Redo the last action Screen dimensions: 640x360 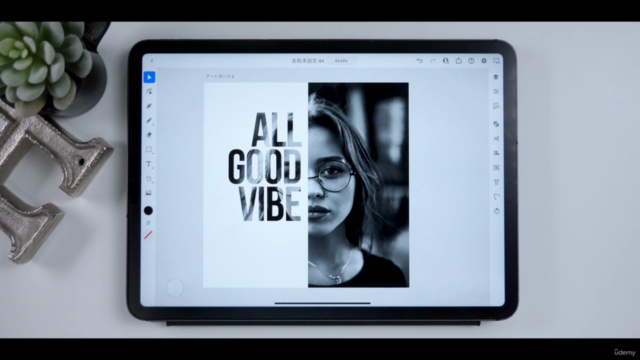[x=433, y=61]
